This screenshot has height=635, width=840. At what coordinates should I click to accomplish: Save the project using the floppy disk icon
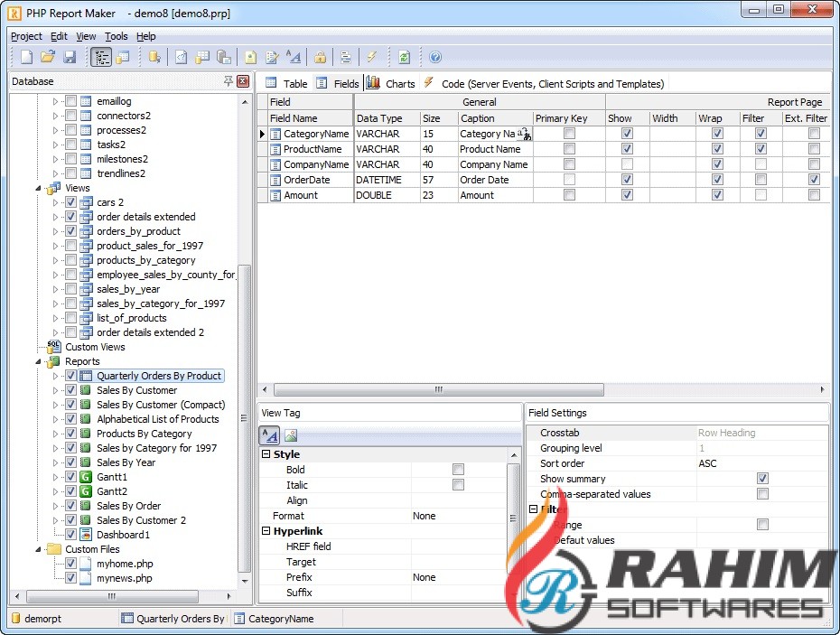70,57
